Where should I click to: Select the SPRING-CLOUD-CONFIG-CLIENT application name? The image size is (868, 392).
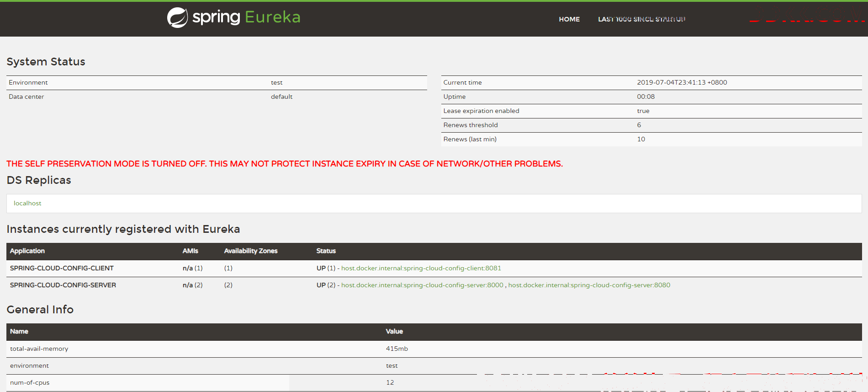tap(62, 268)
